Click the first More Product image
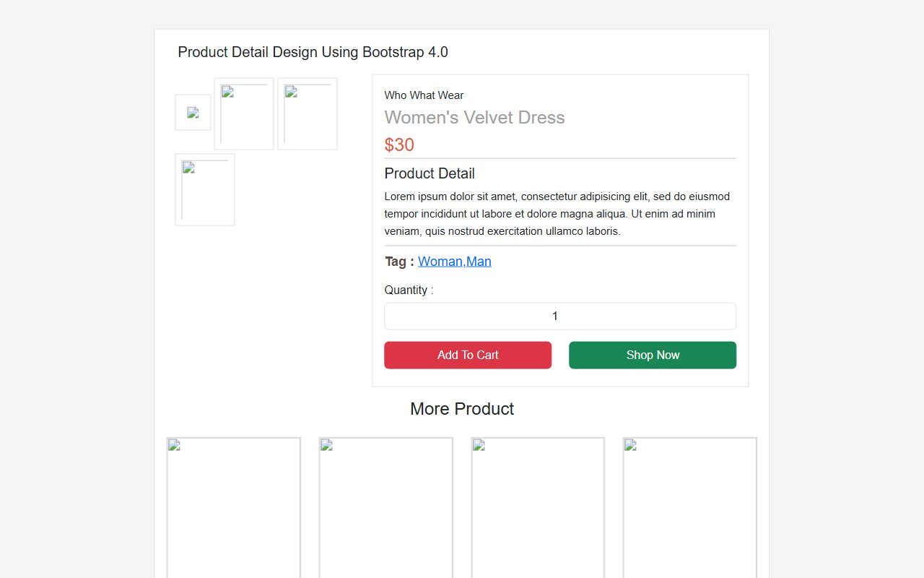The height and width of the screenshot is (578, 924). coord(233,506)
